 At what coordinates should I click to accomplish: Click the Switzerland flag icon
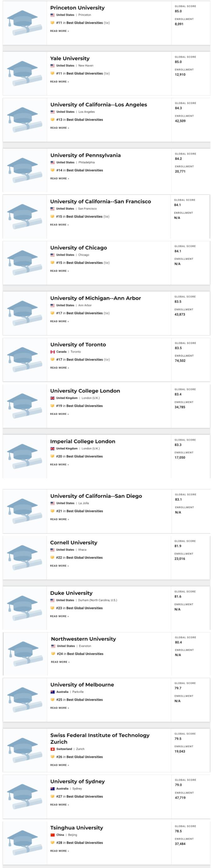(x=52, y=749)
